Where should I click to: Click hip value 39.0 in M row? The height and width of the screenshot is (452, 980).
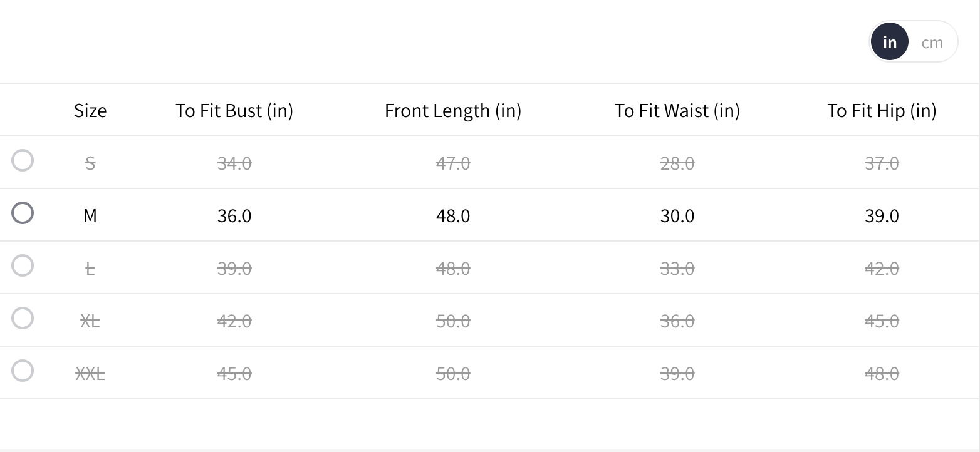[x=882, y=216]
